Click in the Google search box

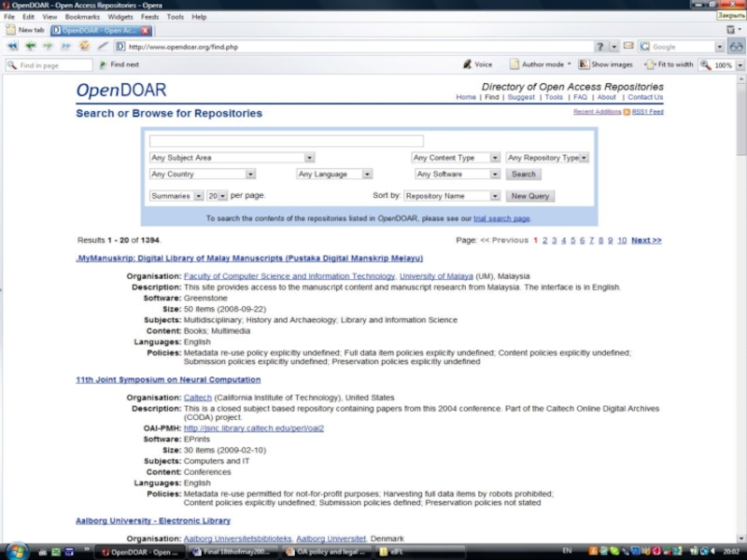pos(683,47)
